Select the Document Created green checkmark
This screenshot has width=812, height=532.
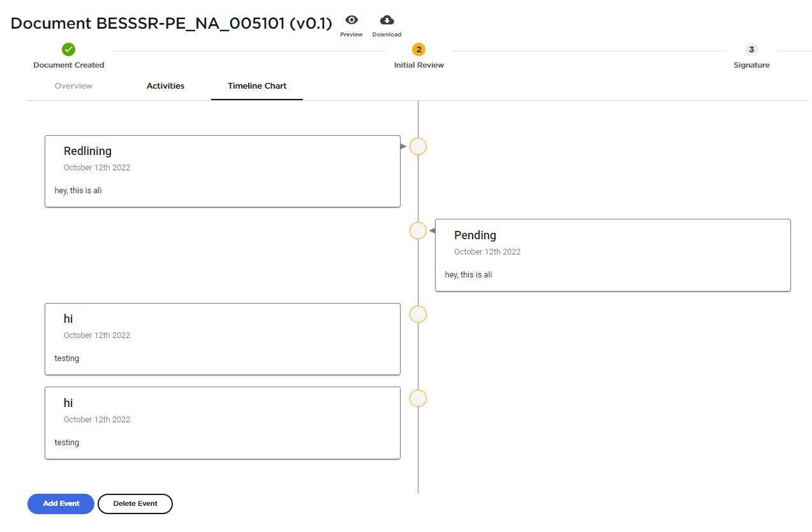[68, 48]
